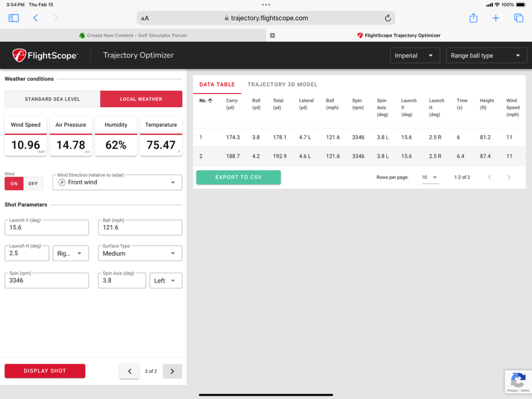Click the FlightScope logo
Image resolution: width=532 pixels, height=399 pixels.
point(45,55)
